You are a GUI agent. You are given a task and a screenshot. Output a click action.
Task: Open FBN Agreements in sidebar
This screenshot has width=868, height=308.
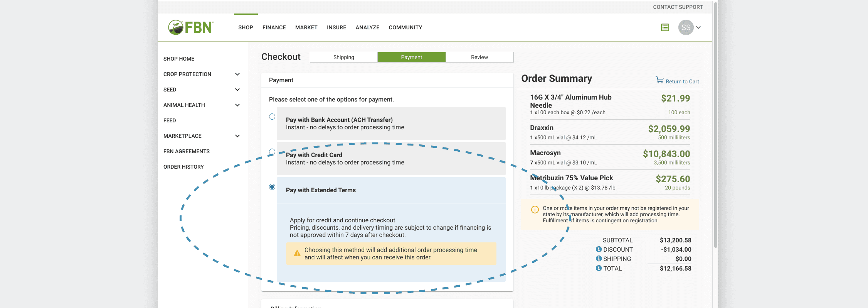pos(187,151)
